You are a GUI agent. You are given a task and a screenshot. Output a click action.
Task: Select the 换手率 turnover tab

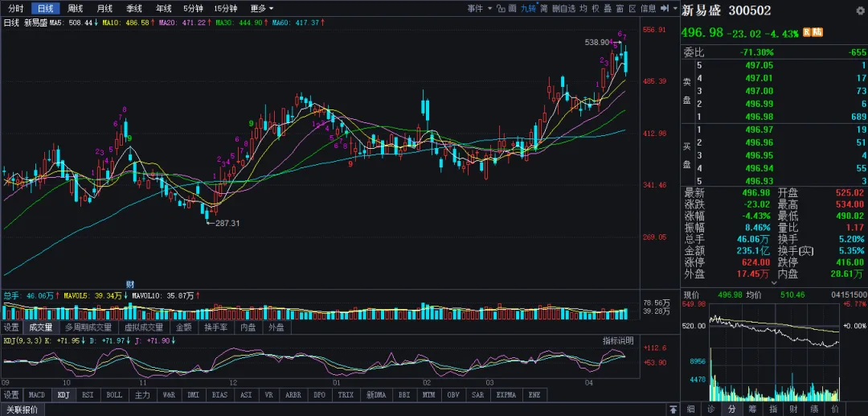[x=216, y=327]
